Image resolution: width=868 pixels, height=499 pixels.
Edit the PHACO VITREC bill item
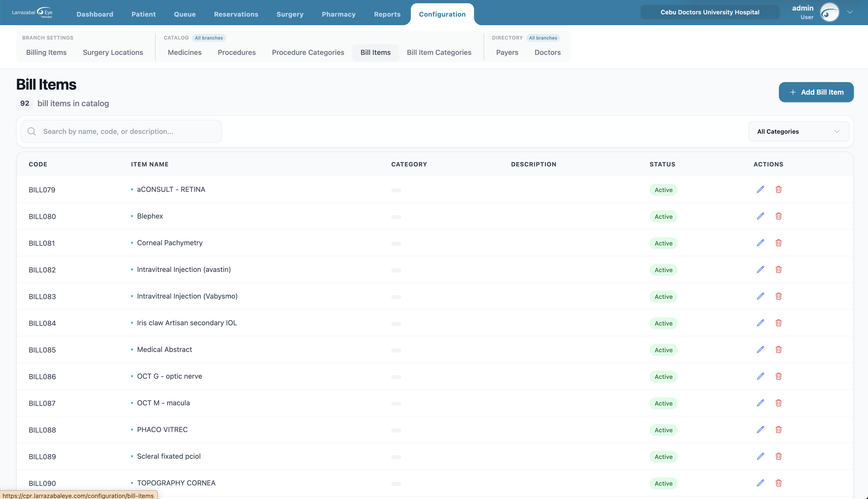pos(761,430)
